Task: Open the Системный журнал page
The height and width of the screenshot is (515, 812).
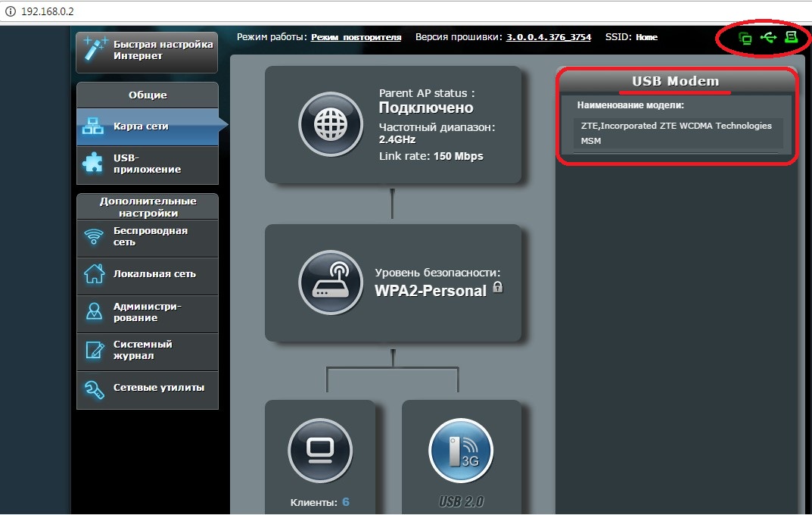Action: 148,351
